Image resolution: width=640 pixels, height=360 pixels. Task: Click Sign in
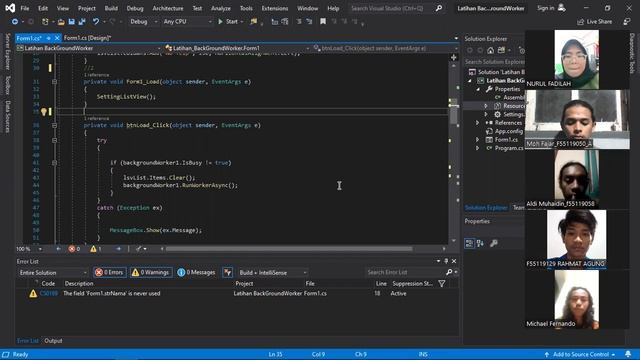pos(545,8)
